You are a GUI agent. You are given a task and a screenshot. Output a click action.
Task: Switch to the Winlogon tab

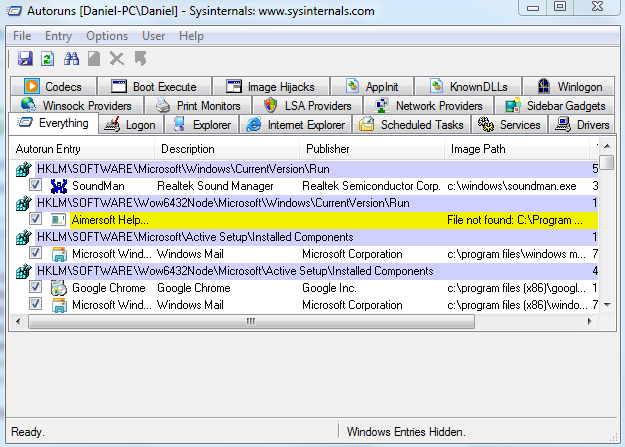tap(568, 86)
